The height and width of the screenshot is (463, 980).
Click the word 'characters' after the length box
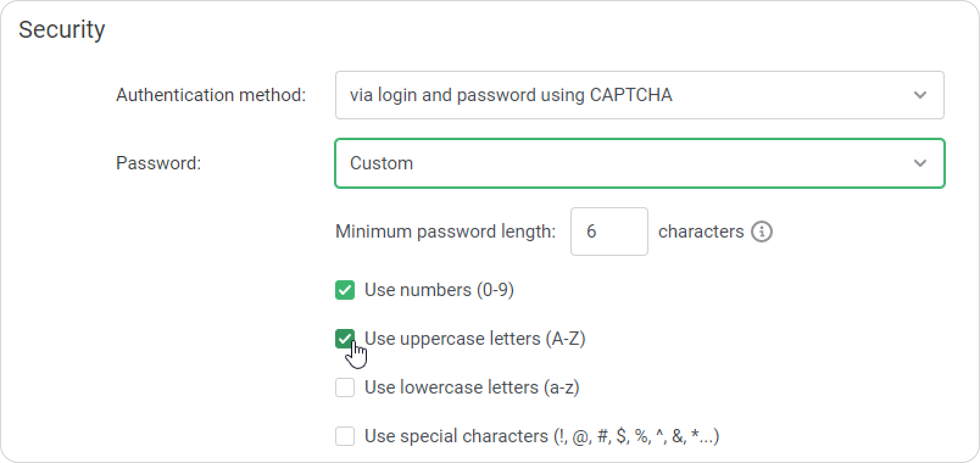coord(701,231)
